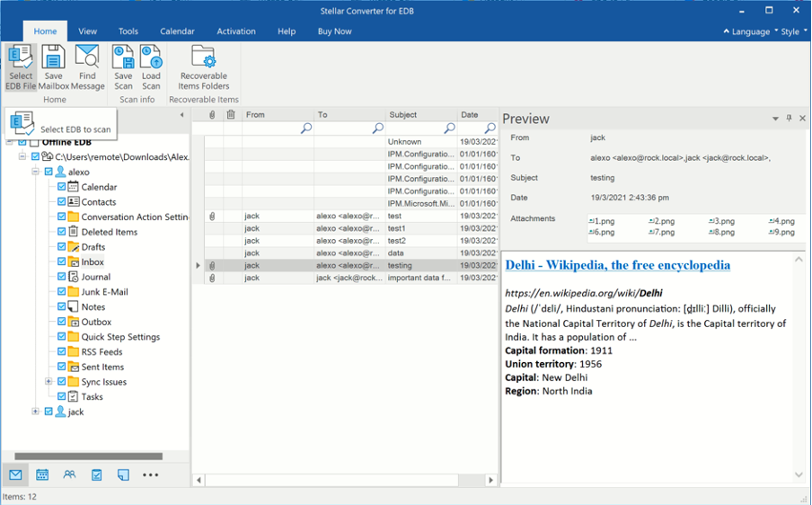The height and width of the screenshot is (505, 812).
Task: Open attachment 1.png
Action: pyautogui.click(x=602, y=221)
